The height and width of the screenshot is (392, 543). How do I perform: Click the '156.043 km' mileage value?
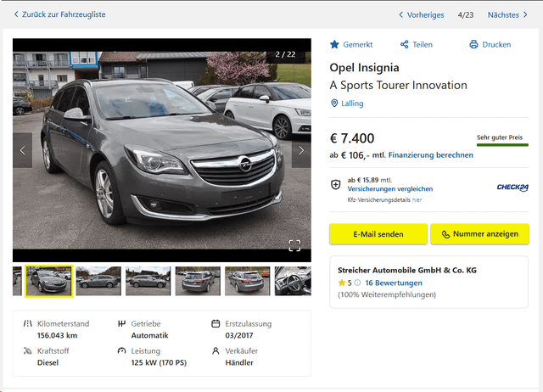[x=57, y=335]
